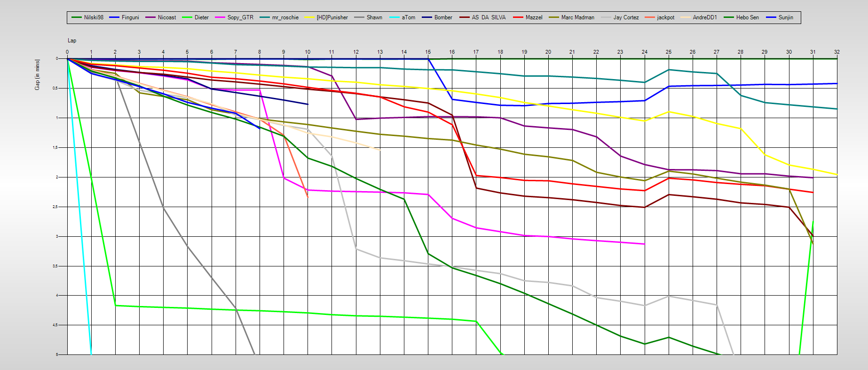
Task: Select Marc Madman in the legend
Action: 577,17
